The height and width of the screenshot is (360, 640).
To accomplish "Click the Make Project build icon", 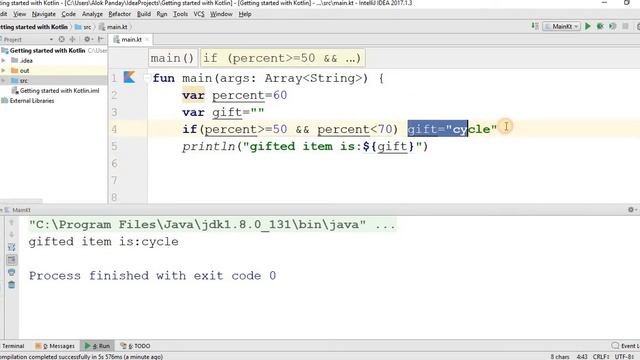I will pos(535,26).
